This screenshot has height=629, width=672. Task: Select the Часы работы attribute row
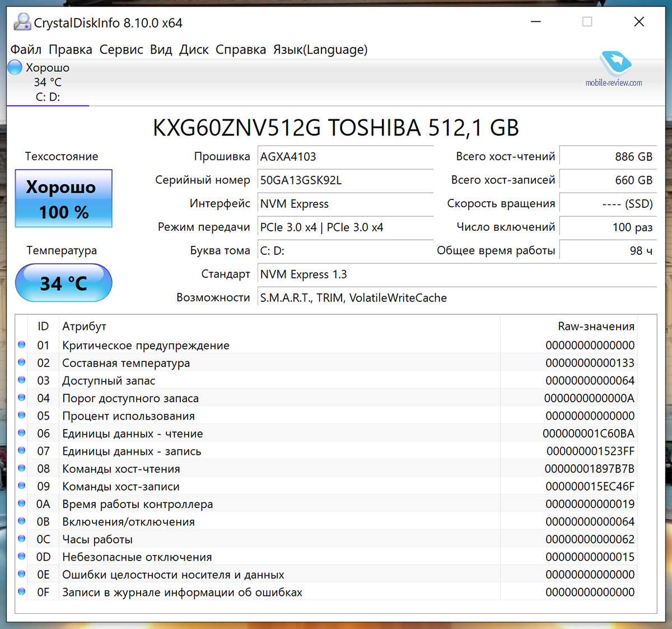pos(326,539)
